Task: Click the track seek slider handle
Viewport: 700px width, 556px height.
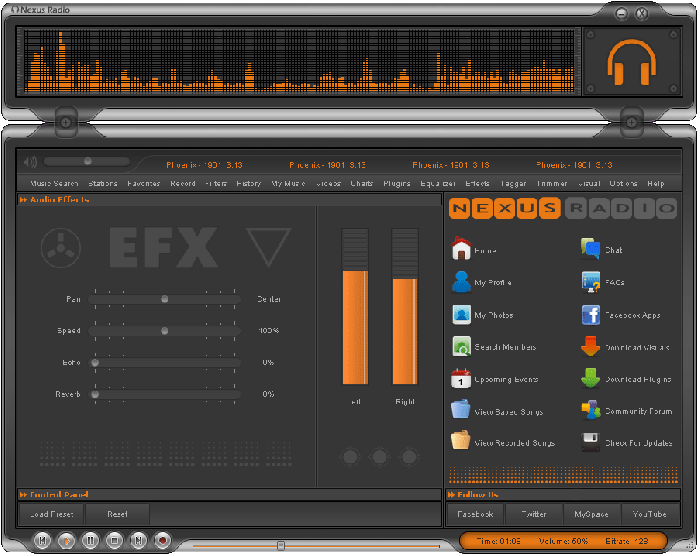Action: pyautogui.click(x=281, y=545)
